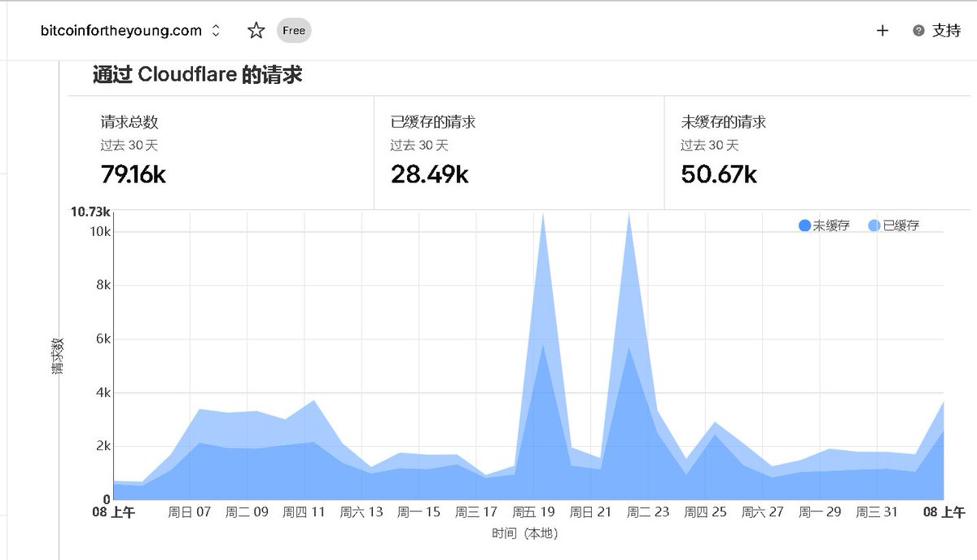Click the 支持 header icon area
Viewport: 977px width, 560px height.
pos(944,31)
